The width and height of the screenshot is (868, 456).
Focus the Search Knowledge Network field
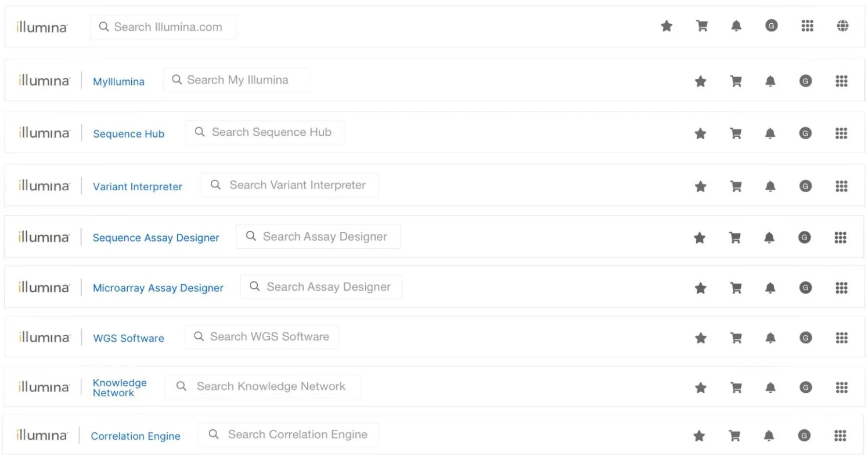(x=262, y=386)
